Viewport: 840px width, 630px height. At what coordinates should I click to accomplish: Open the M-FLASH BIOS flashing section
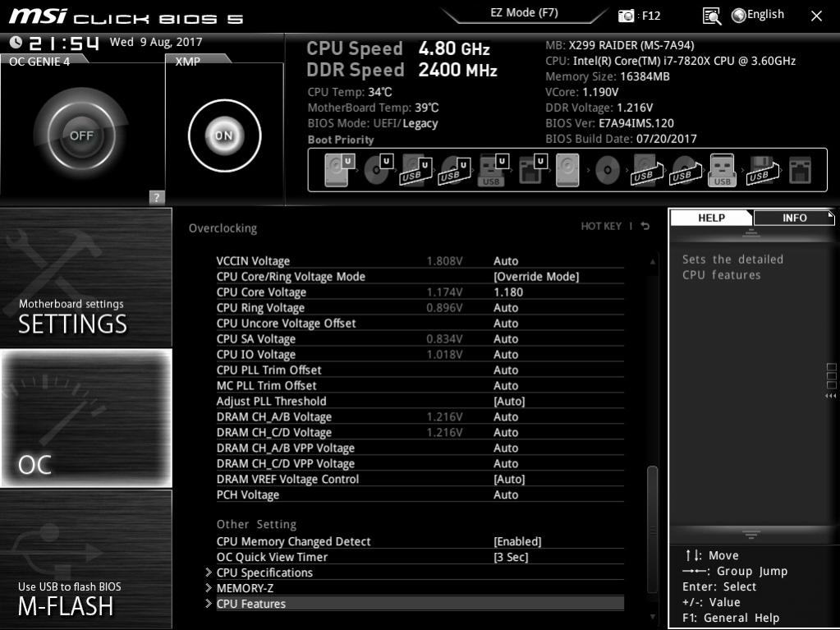pyautogui.click(x=85, y=559)
